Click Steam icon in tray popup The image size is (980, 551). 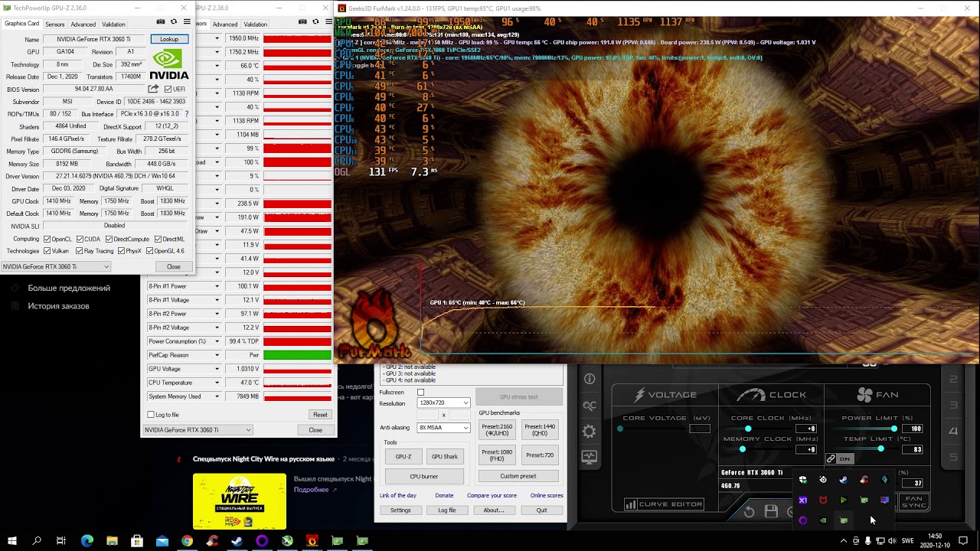pos(843,480)
